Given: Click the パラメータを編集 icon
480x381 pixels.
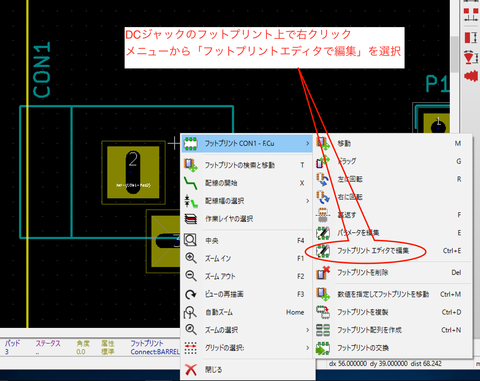Looking at the screenshot, I should tap(323, 233).
